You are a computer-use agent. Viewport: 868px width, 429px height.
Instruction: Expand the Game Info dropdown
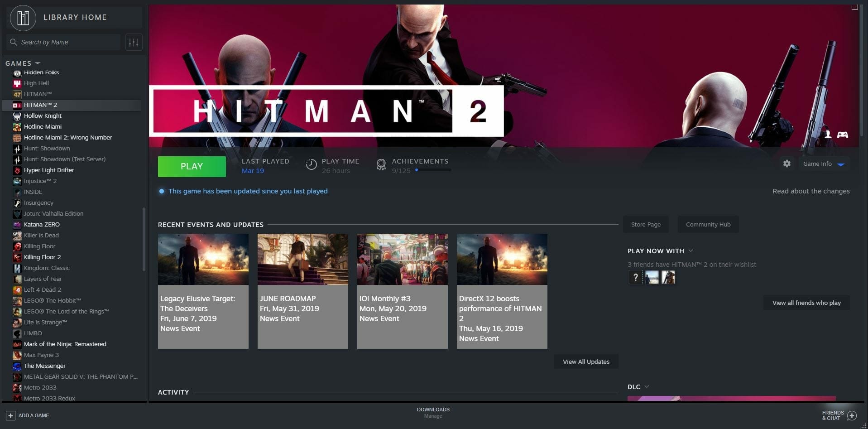tap(841, 164)
